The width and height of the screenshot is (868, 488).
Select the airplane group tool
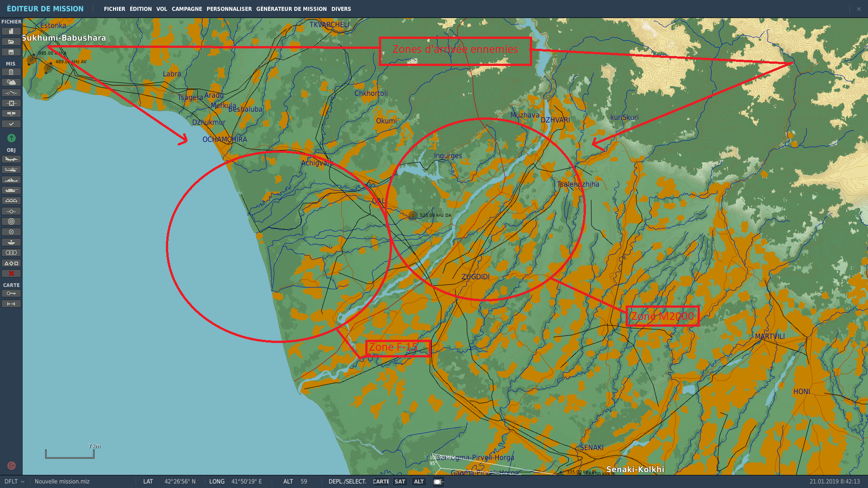[11, 159]
